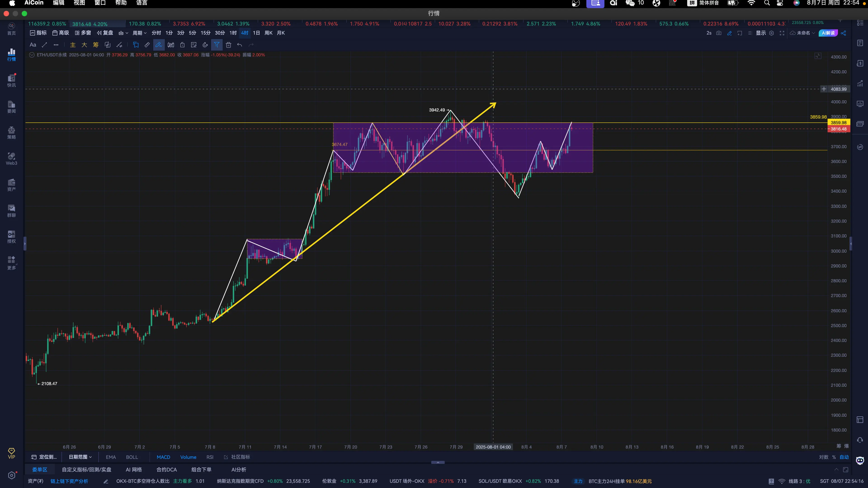Click the AI解读 button

828,33
